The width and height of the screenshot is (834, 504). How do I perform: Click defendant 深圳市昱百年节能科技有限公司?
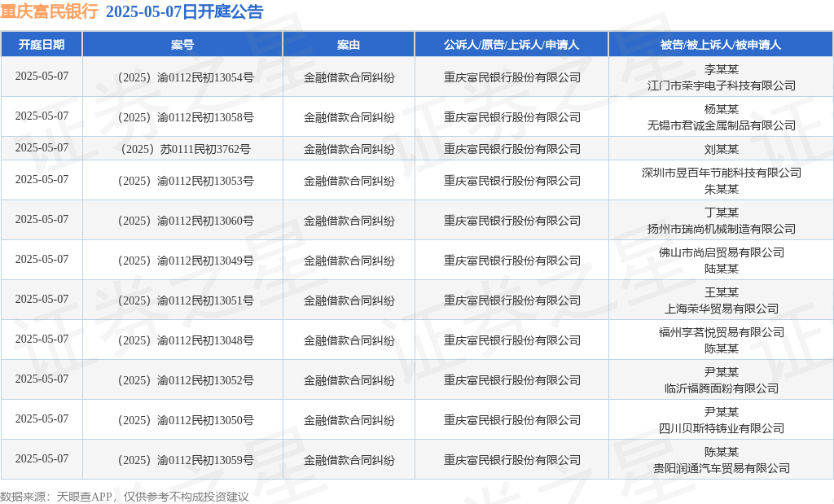pyautogui.click(x=722, y=173)
